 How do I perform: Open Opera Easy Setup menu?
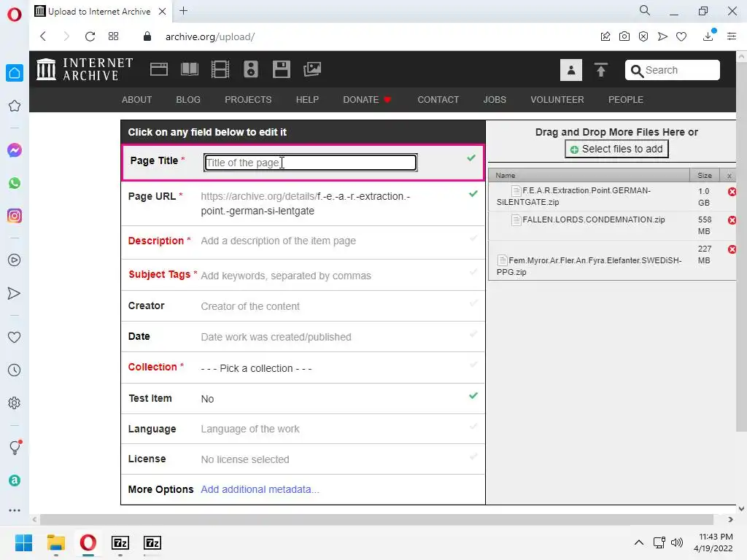(x=732, y=36)
